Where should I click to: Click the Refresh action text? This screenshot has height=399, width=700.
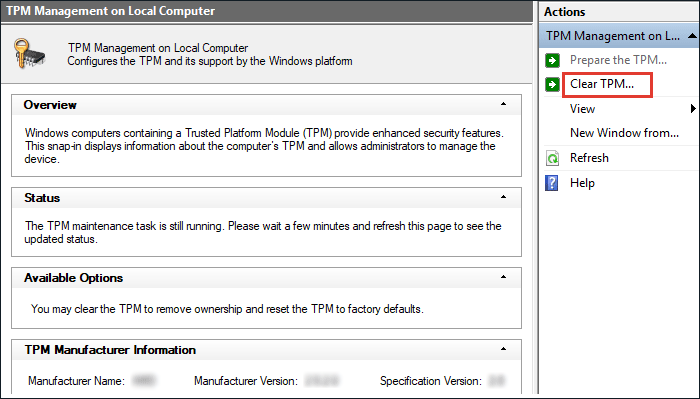point(589,158)
